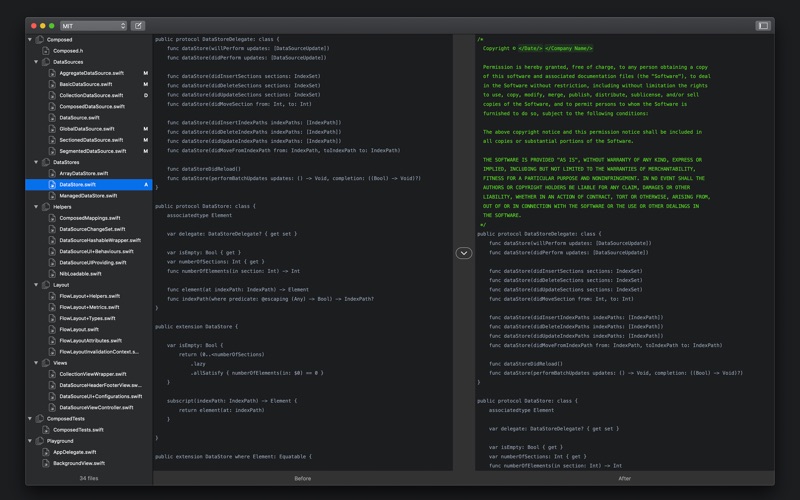This screenshot has height=500, width=800.
Task: Click the Composed root folder icon
Action: pyautogui.click(x=40, y=39)
